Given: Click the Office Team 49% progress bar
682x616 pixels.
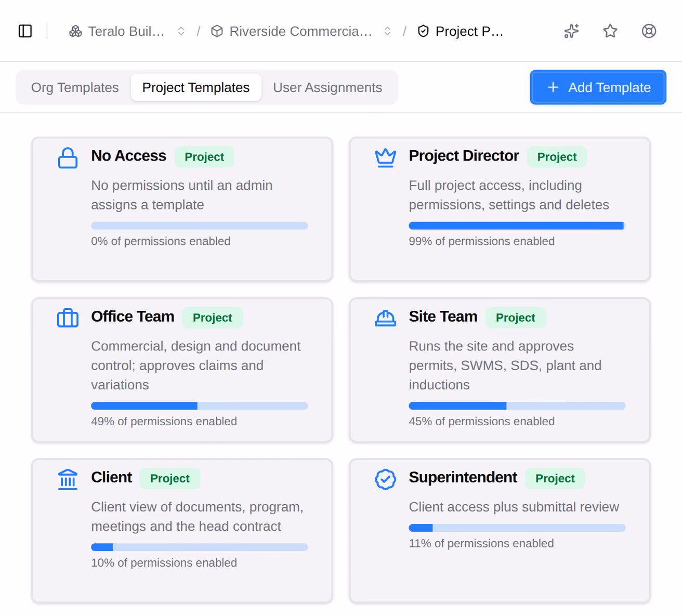Looking at the screenshot, I should pyautogui.click(x=200, y=405).
